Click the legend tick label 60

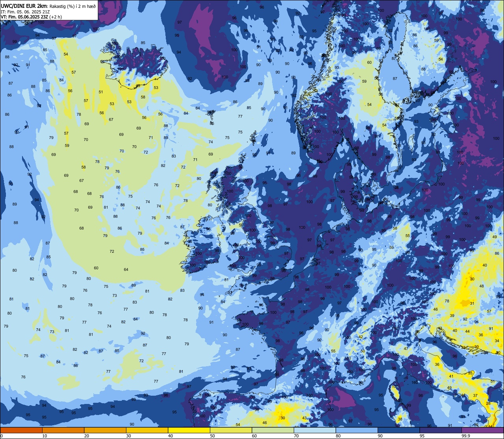(x=254, y=436)
